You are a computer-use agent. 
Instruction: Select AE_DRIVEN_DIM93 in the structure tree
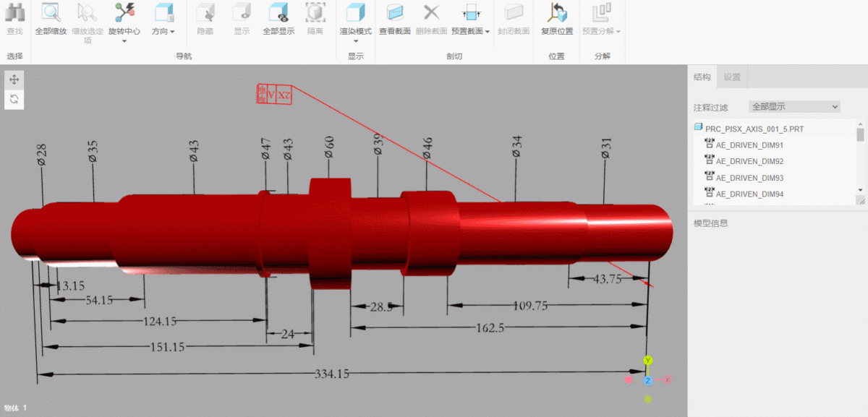point(750,178)
